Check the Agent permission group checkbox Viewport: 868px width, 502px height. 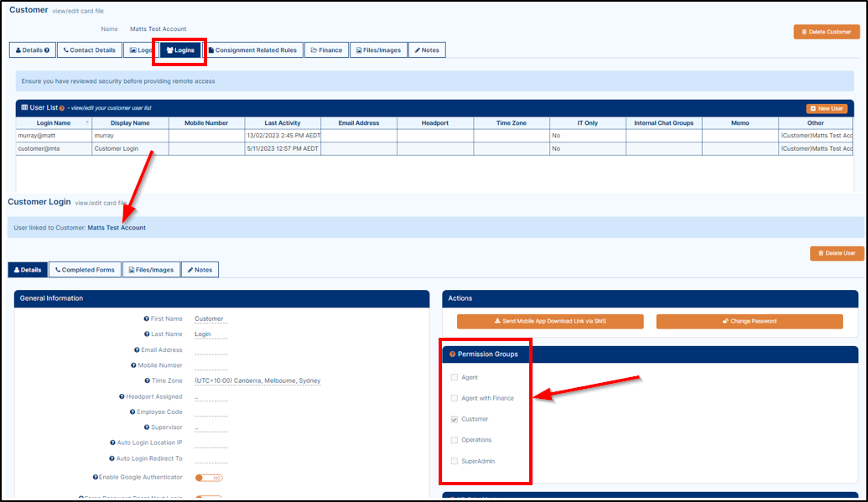coord(455,378)
